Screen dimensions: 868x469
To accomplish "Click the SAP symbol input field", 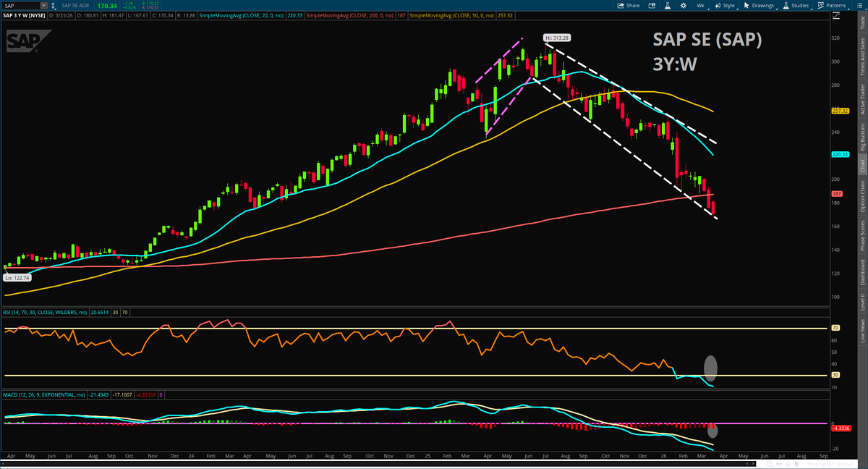I will click(x=20, y=6).
